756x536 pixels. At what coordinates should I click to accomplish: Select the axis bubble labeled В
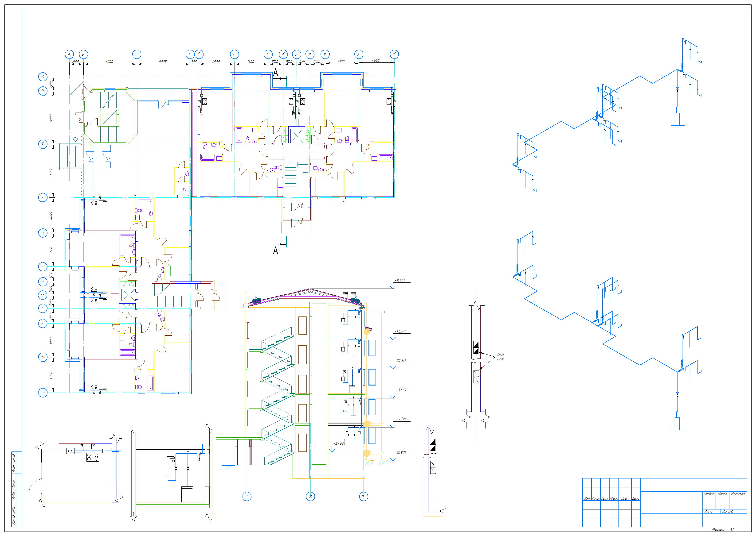(136, 54)
